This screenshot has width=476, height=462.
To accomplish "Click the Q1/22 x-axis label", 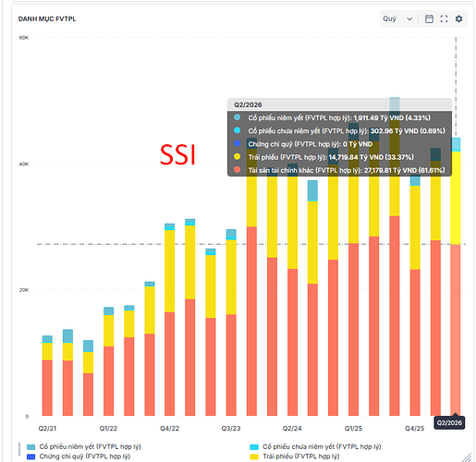I will tap(108, 429).
